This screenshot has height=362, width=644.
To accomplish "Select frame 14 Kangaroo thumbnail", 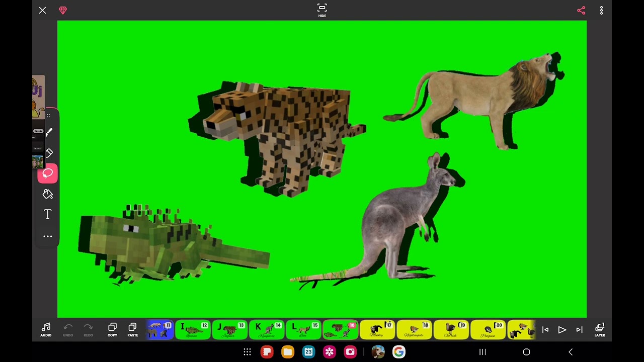I will tap(266, 330).
